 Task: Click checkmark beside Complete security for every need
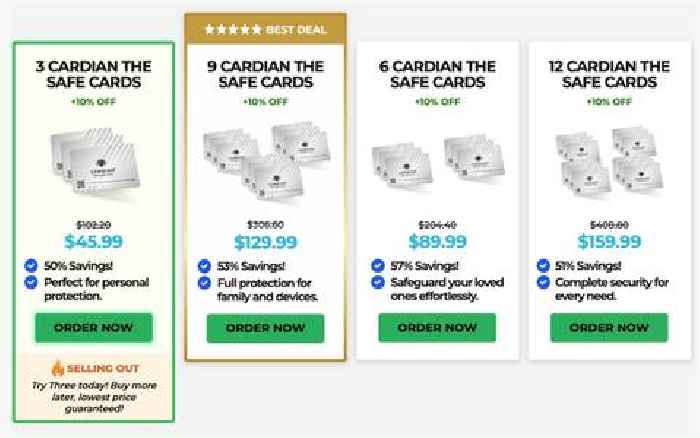point(543,282)
